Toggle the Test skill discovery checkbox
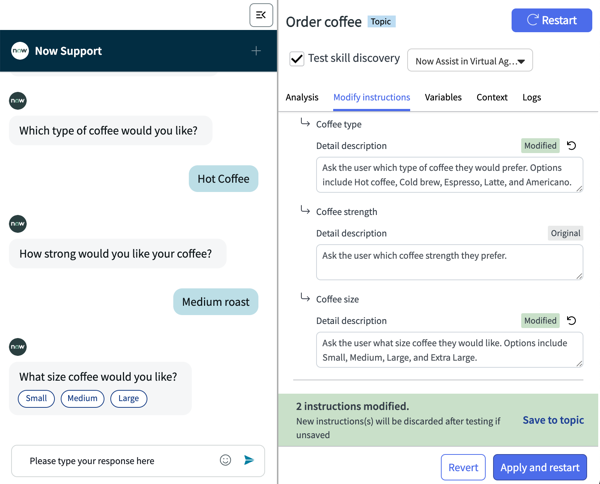This screenshot has height=484, width=600. pos(297,59)
